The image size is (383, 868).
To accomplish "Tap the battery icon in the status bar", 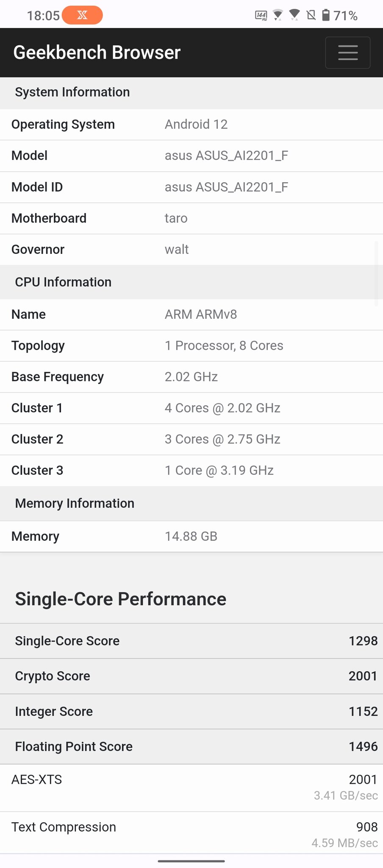I will 326,15.
